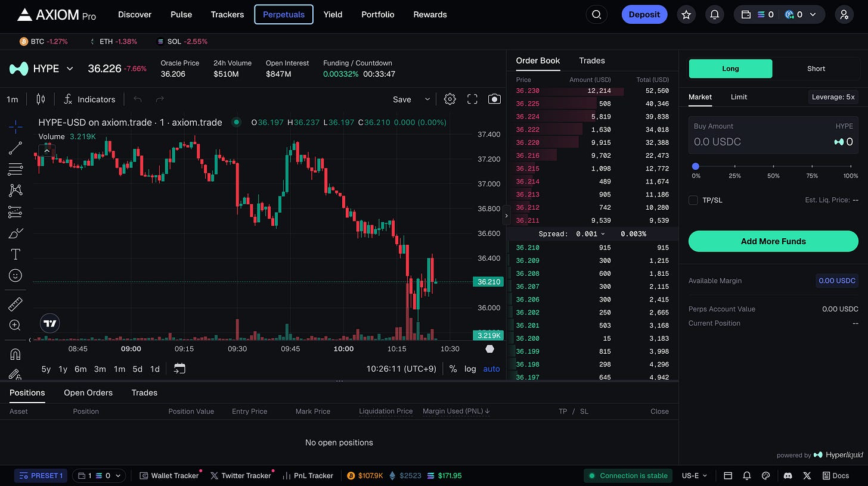Toggle percent scale on chart
This screenshot has width=868, height=486.
point(453,369)
